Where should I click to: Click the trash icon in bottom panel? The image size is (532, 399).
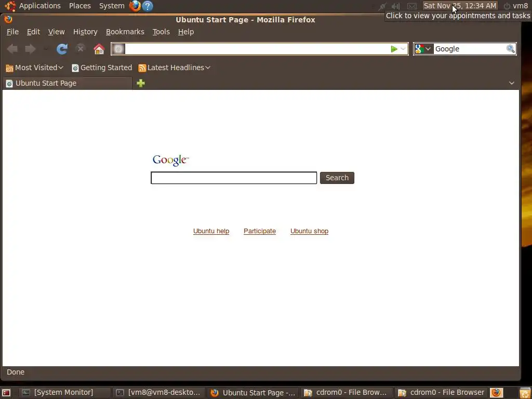click(525, 393)
